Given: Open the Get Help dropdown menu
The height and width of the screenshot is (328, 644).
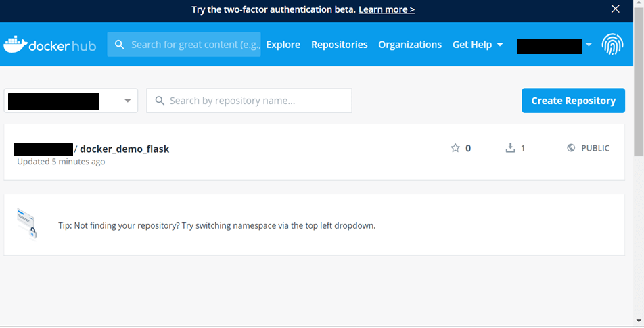Looking at the screenshot, I should 478,45.
